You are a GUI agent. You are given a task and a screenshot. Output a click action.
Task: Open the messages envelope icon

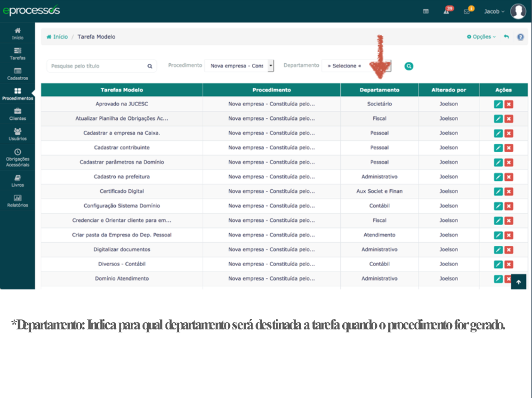(467, 11)
